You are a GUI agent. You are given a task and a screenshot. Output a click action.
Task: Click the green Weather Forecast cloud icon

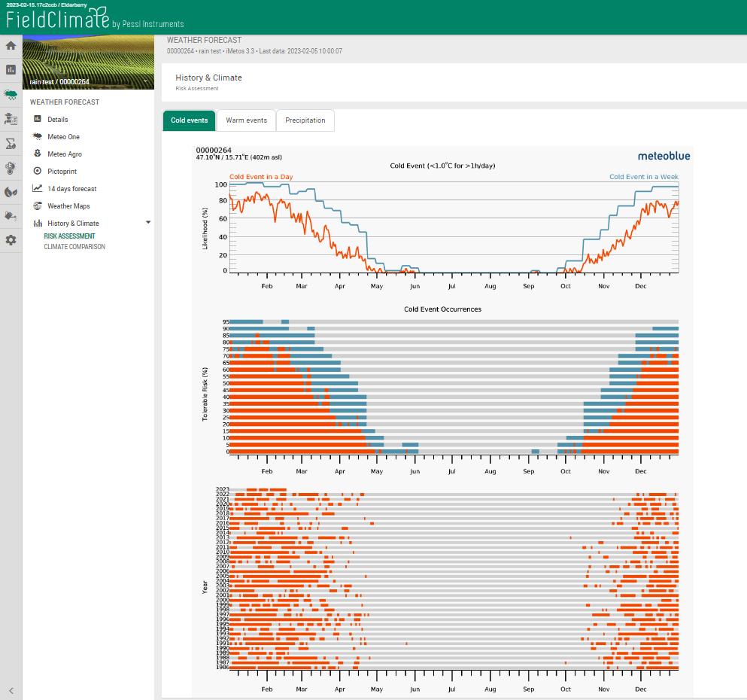click(11, 95)
